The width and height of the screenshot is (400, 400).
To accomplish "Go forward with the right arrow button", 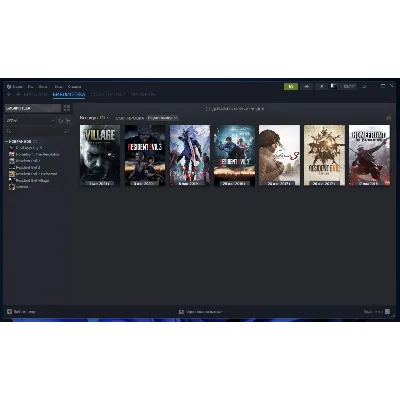I will coord(18,94).
